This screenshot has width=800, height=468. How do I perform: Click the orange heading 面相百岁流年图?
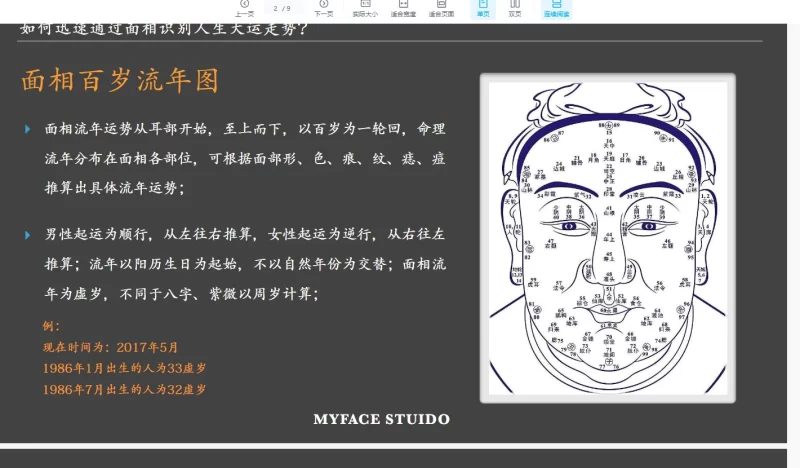120,81
